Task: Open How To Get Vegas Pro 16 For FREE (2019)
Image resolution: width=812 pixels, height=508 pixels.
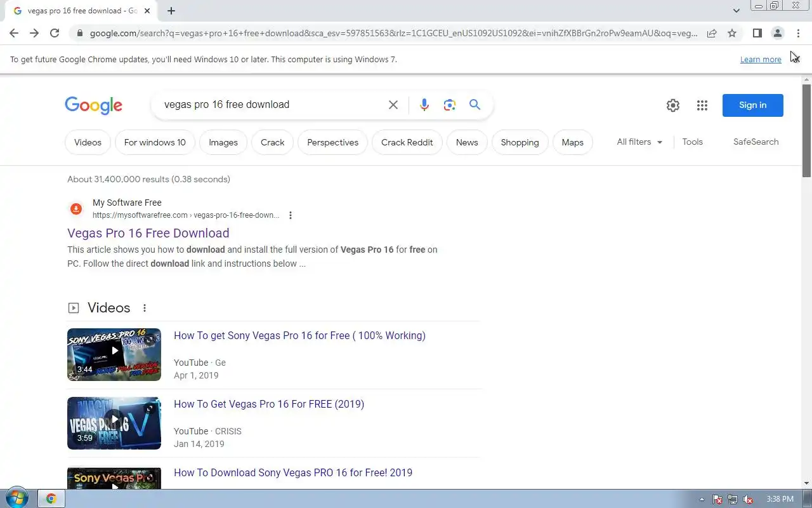Action: 269,404
